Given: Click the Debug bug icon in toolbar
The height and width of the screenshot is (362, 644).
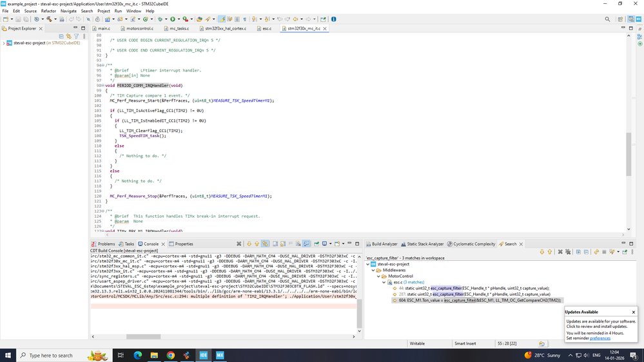Looking at the screenshot, I should [160, 19].
